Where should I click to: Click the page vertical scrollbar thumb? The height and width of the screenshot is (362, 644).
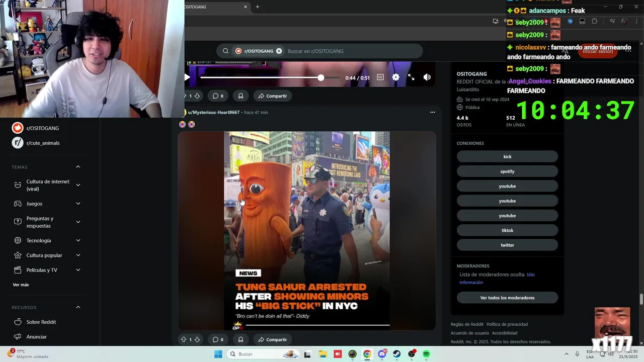[641, 299]
